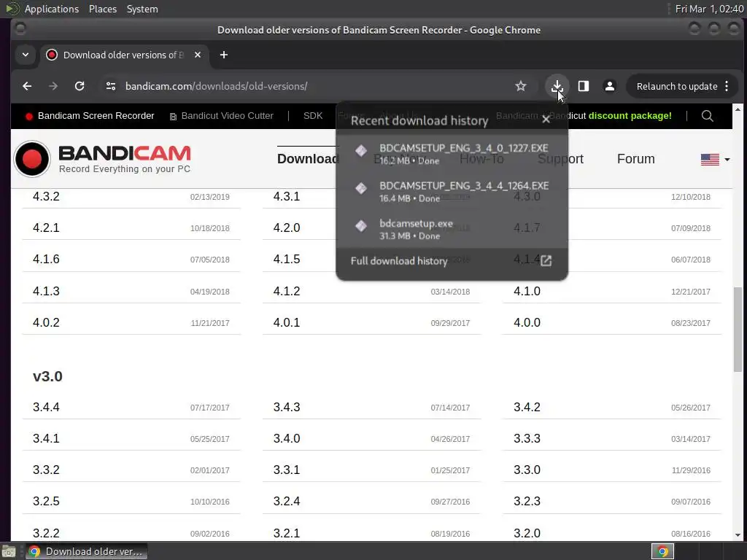
Task: Click Bandicut Video Cutter link
Action: tap(222, 116)
